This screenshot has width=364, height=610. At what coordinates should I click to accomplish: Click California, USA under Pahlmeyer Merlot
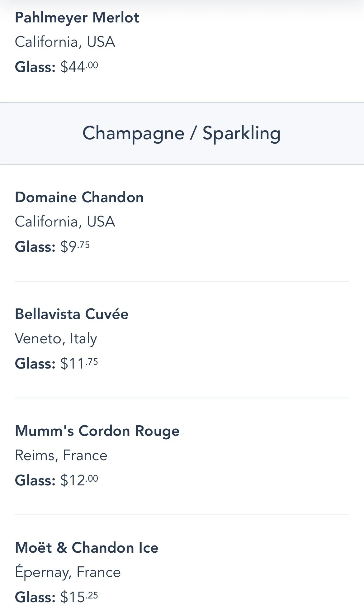65,42
